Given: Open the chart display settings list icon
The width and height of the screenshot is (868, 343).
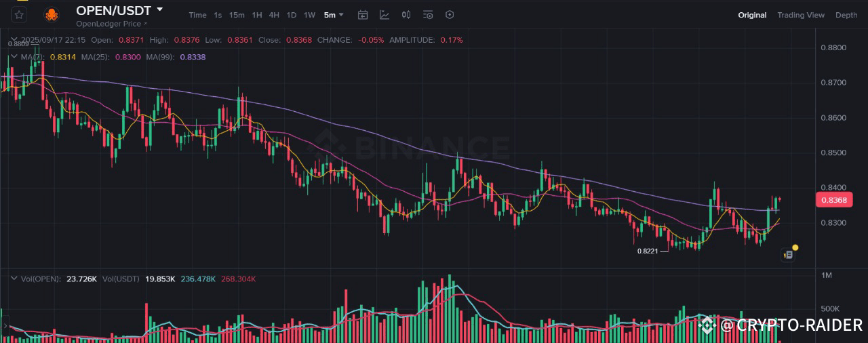Looking at the screenshot, I should (x=428, y=15).
